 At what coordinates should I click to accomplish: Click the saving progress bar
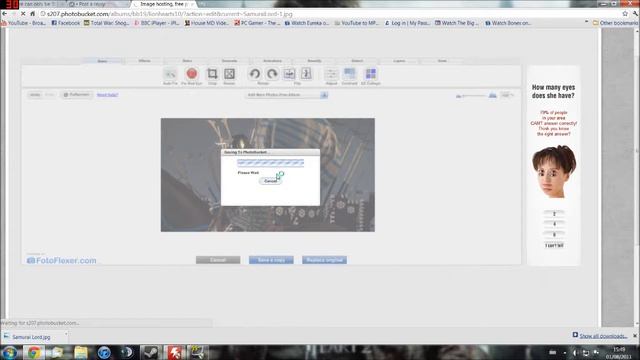tap(271, 163)
